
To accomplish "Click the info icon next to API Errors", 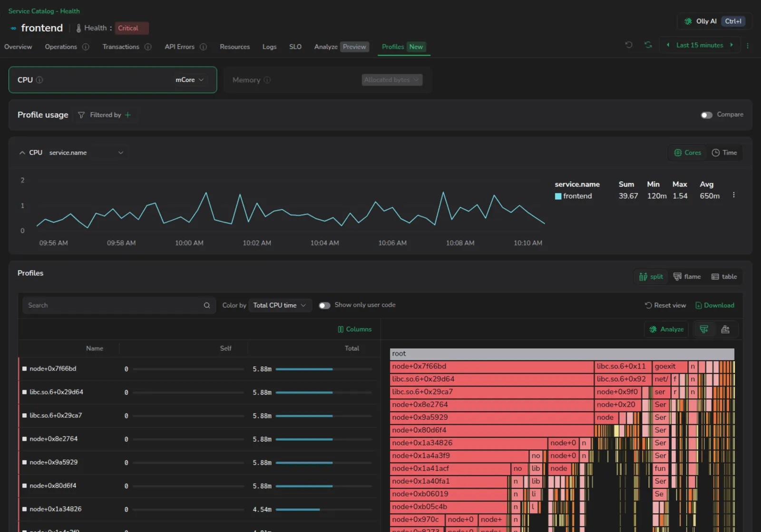I will (x=203, y=47).
